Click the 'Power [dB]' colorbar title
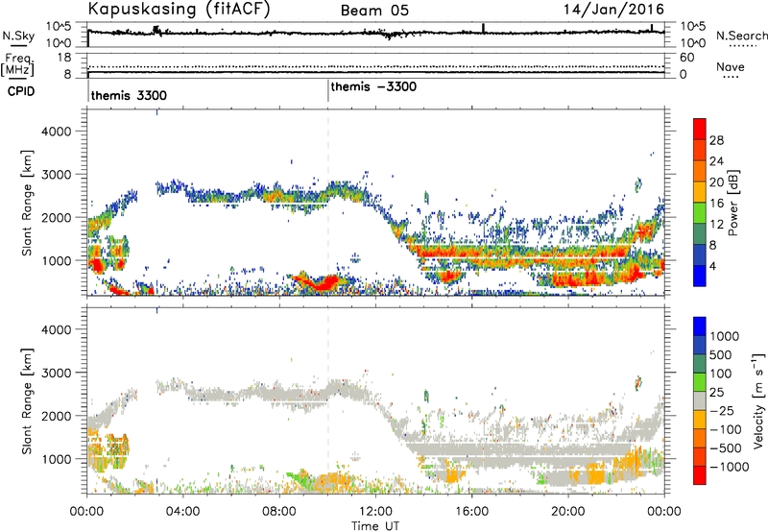This screenshot has height=532, width=768. (x=732, y=203)
